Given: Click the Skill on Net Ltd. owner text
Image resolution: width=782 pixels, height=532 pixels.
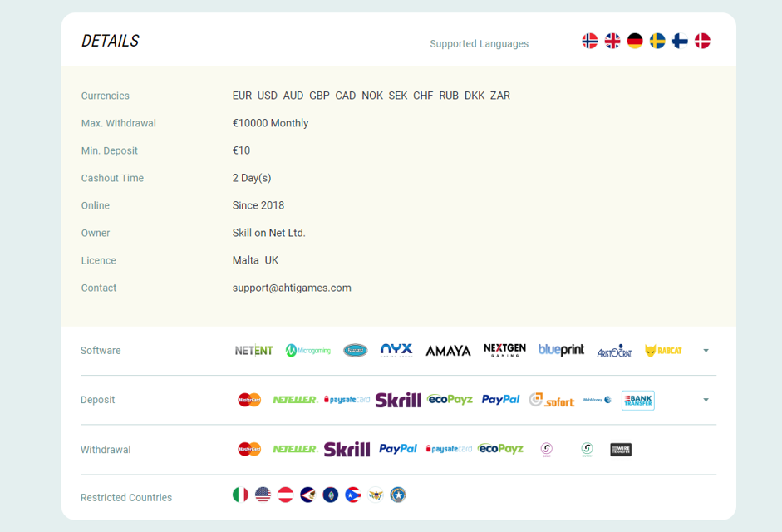Looking at the screenshot, I should click(x=268, y=233).
